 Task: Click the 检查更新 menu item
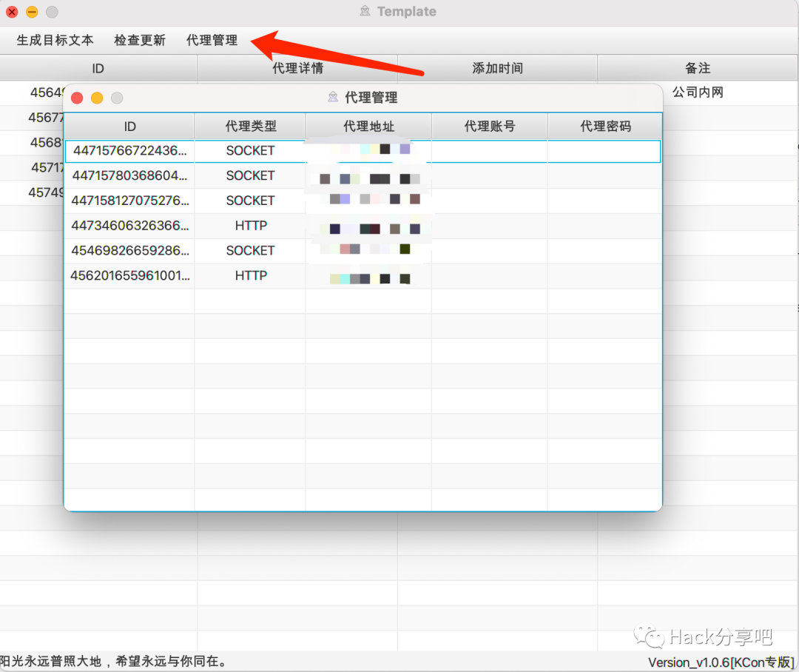140,40
